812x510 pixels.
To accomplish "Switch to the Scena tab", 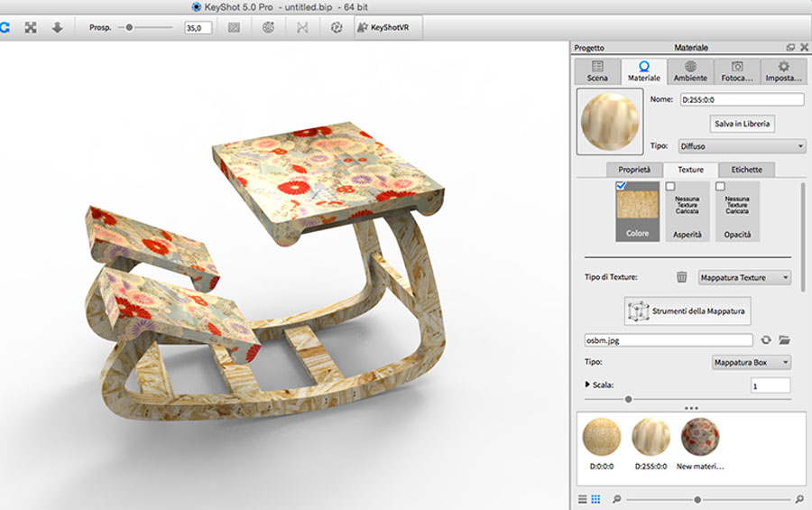I will tap(597, 71).
